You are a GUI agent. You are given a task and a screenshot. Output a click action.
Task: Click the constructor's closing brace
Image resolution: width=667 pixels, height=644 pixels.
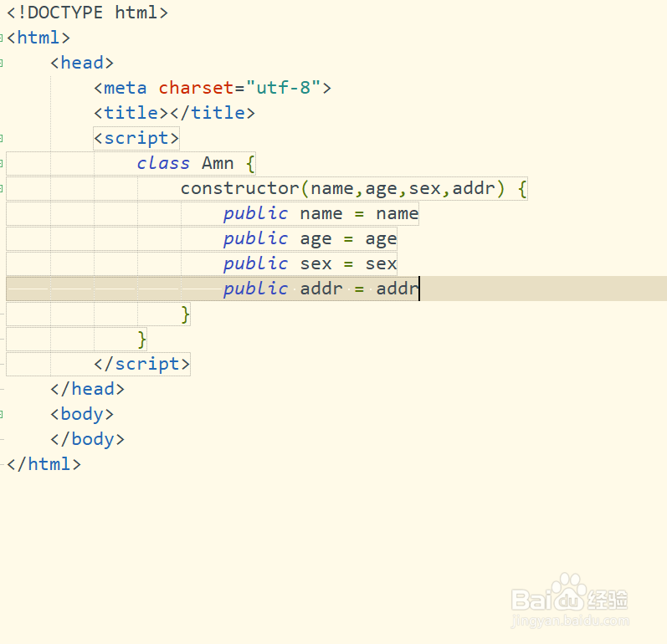[186, 314]
